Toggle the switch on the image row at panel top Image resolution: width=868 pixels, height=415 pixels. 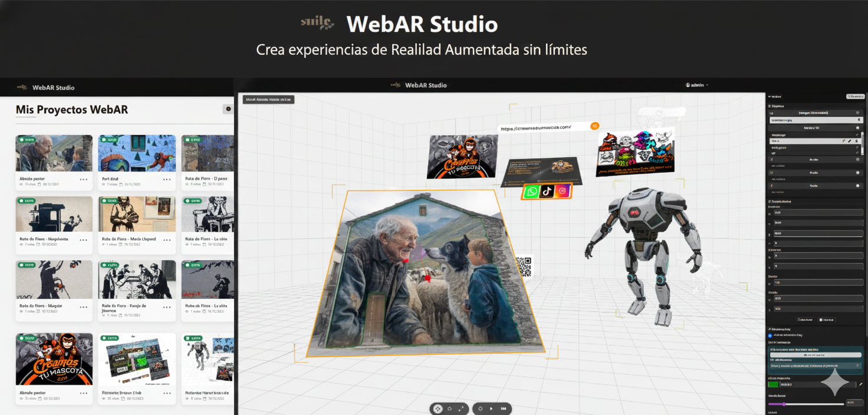[857, 113]
